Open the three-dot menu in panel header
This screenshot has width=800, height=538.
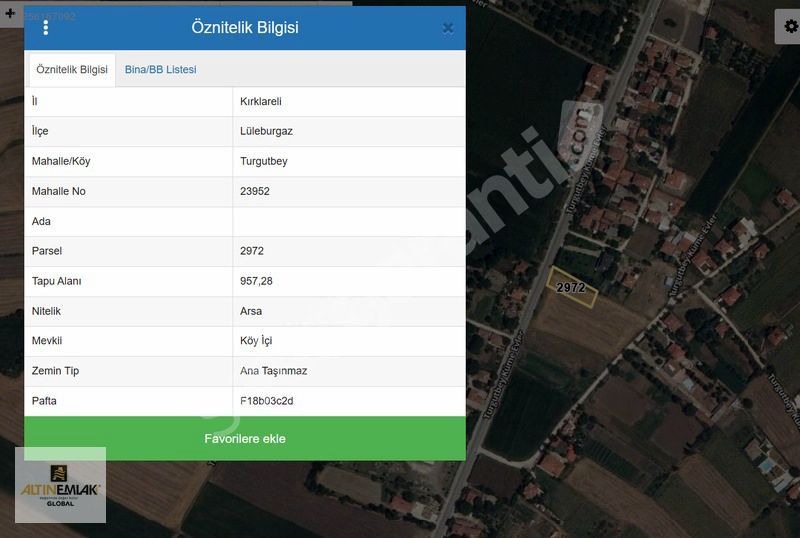(46, 28)
